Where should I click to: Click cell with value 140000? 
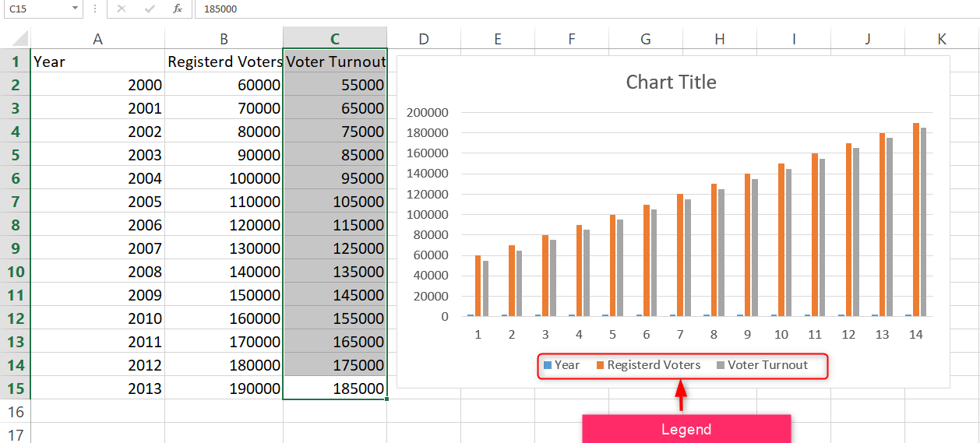(x=224, y=271)
